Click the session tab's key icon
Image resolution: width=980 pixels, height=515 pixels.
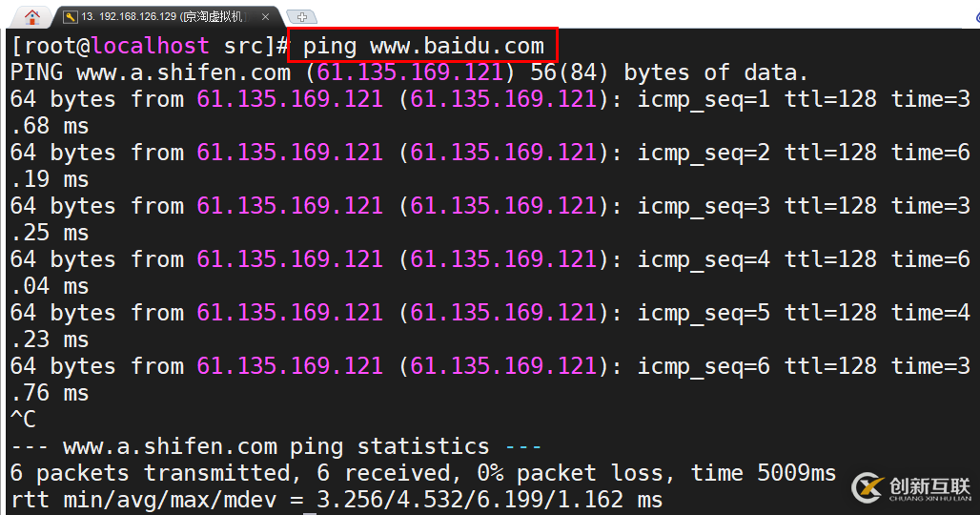71,17
